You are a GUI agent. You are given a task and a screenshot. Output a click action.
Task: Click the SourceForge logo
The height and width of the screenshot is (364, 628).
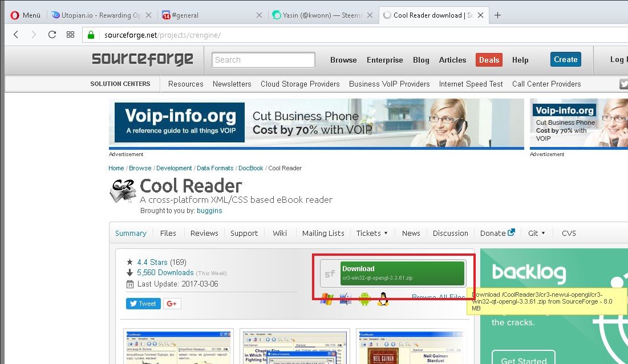click(x=142, y=59)
